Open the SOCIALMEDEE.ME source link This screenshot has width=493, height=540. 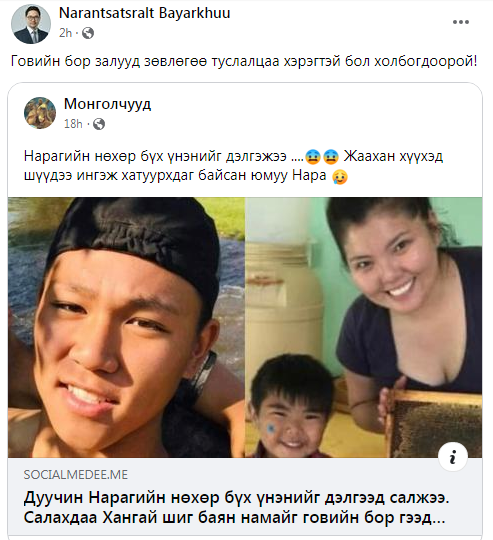click(x=76, y=475)
